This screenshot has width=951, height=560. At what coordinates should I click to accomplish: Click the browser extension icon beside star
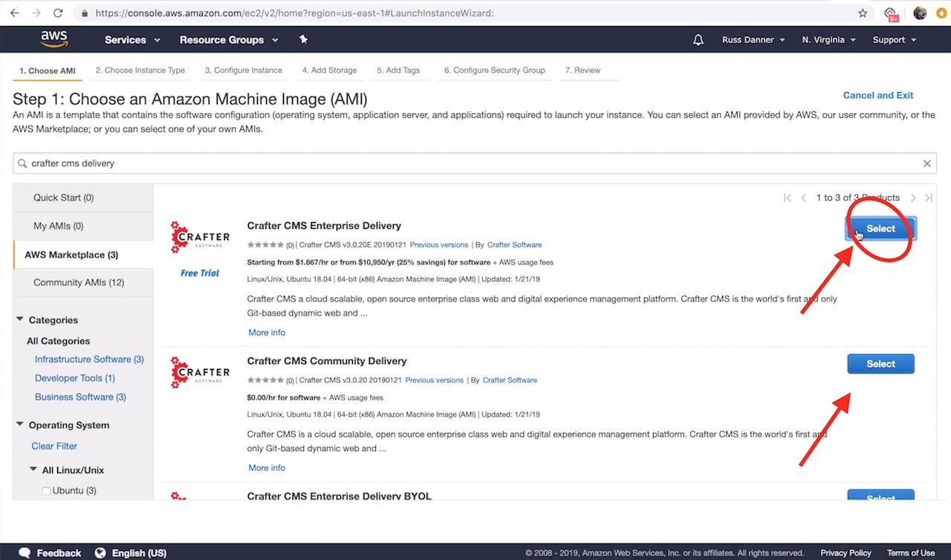(x=890, y=13)
